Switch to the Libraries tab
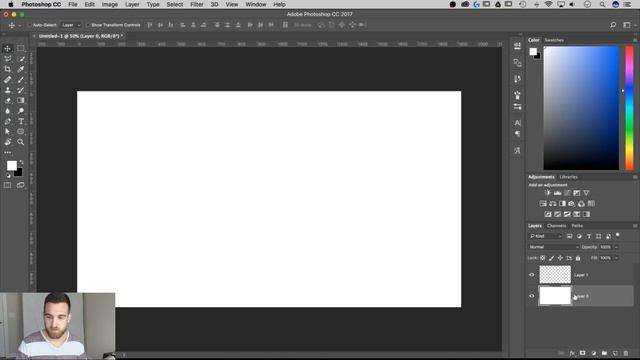This screenshot has height=360, width=640. point(569,177)
